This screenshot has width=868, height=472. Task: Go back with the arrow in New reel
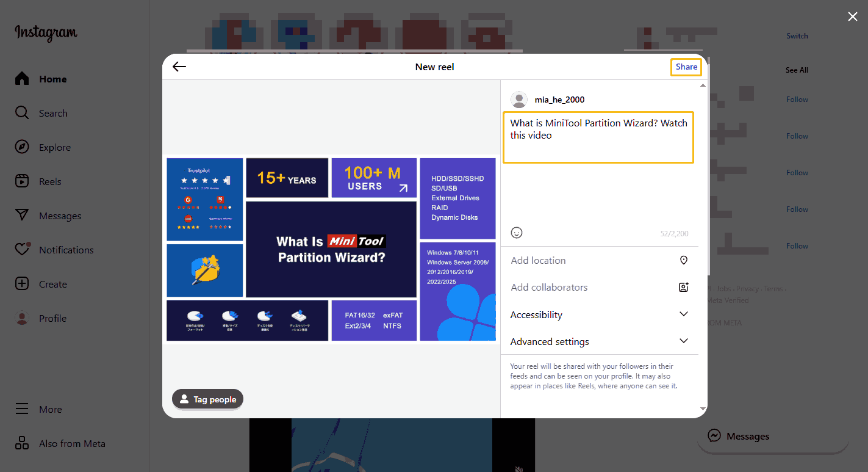[x=179, y=67]
